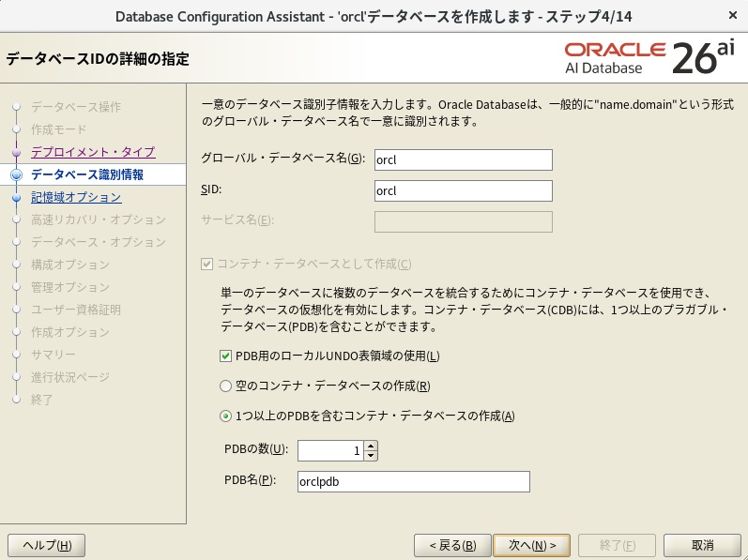Viewport: 748px width, 560px height.
Task: Click データベース操作 step in sidebar
Action: point(76,107)
